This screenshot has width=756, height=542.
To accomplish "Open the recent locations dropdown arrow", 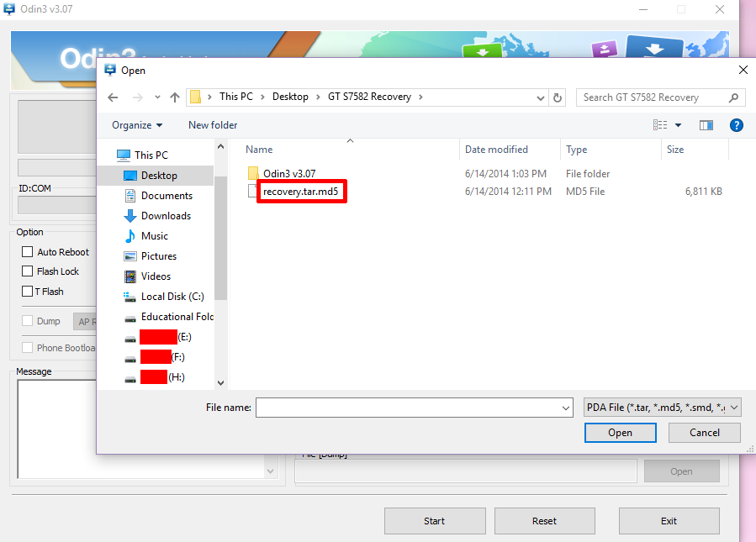I will click(x=157, y=97).
